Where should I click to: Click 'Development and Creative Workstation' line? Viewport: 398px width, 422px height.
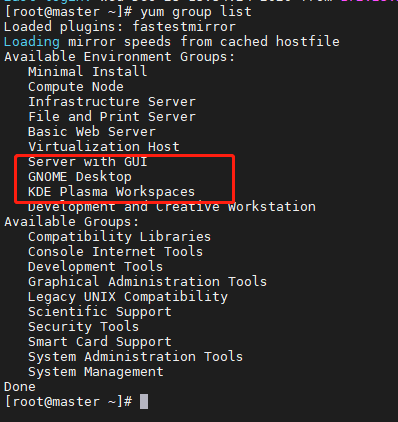172,207
